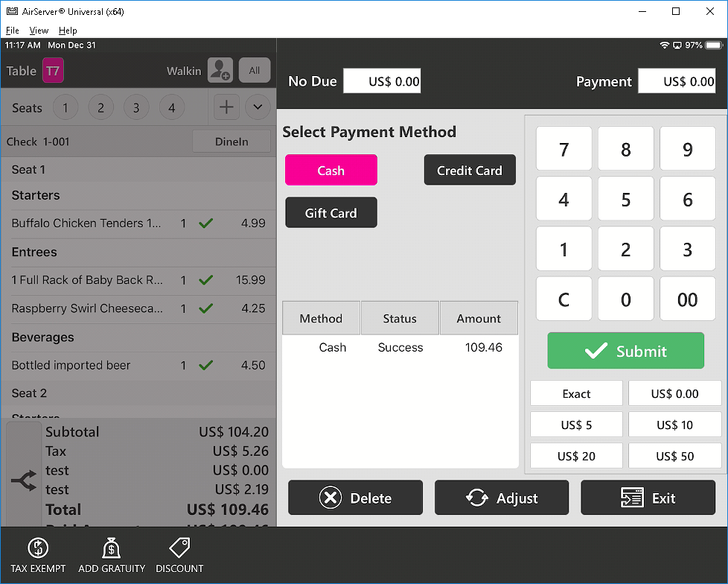Expand the seats dropdown chevron
728x584 pixels.
[258, 107]
